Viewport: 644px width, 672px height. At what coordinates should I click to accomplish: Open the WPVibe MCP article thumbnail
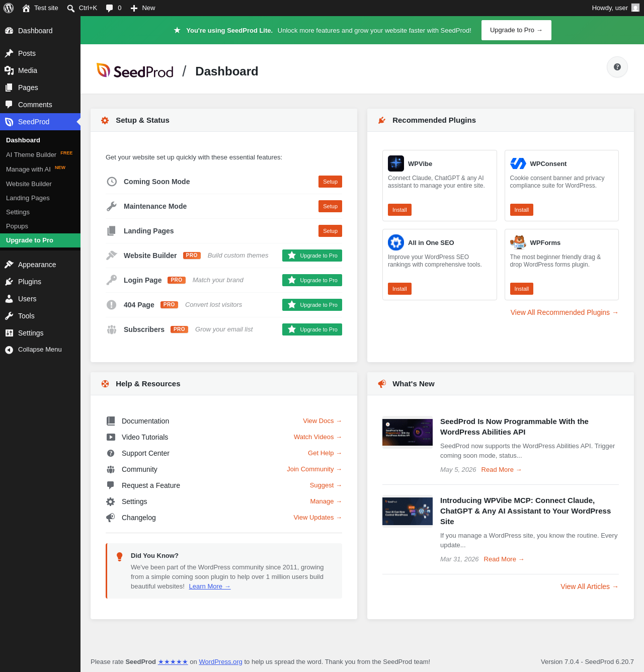click(408, 511)
